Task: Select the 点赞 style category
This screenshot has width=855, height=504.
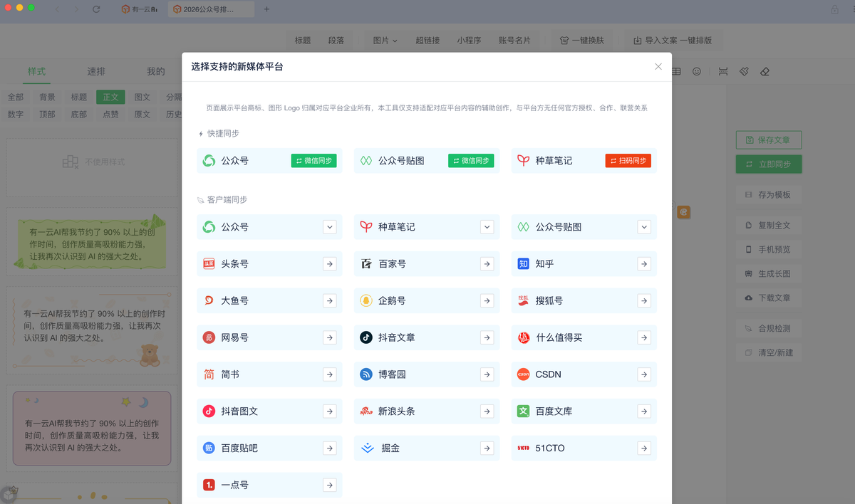Action: [111, 115]
